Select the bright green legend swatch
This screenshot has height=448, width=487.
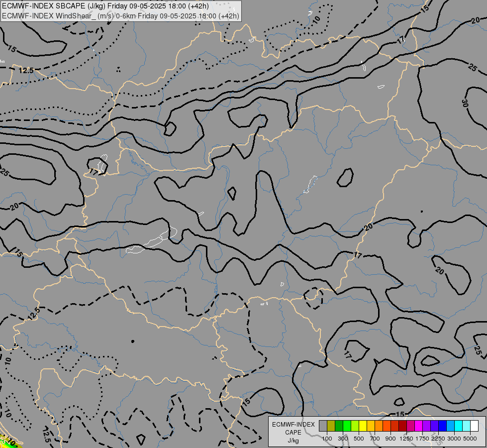tap(347, 426)
